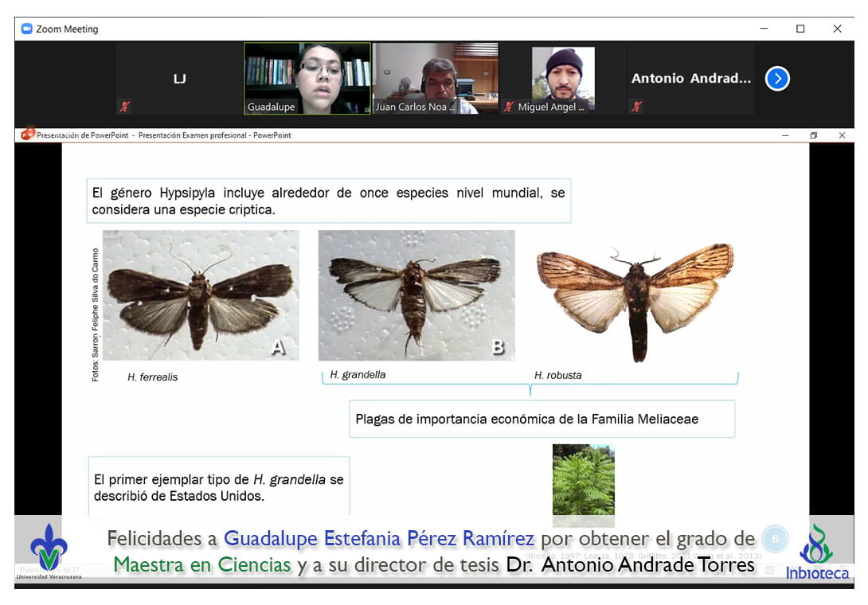This screenshot has width=868, height=605.
Task: Minimize the PowerPoint presentation window
Action: (x=785, y=135)
